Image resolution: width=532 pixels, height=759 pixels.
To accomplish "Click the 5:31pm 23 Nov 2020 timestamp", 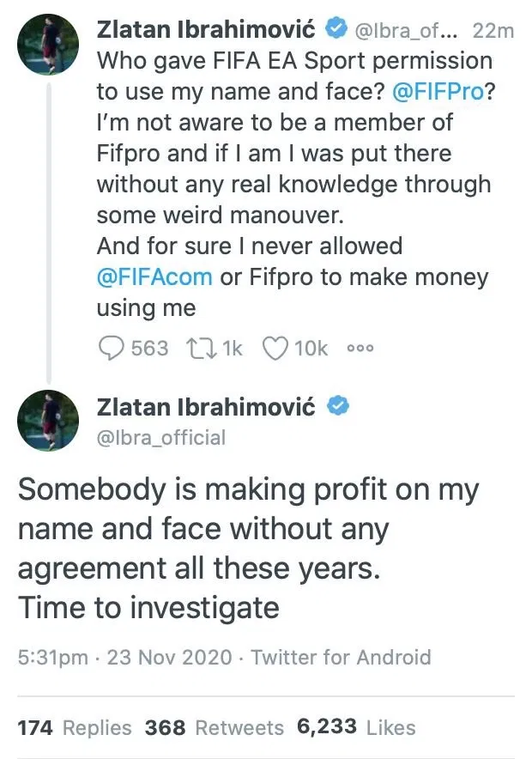I will point(124,658).
